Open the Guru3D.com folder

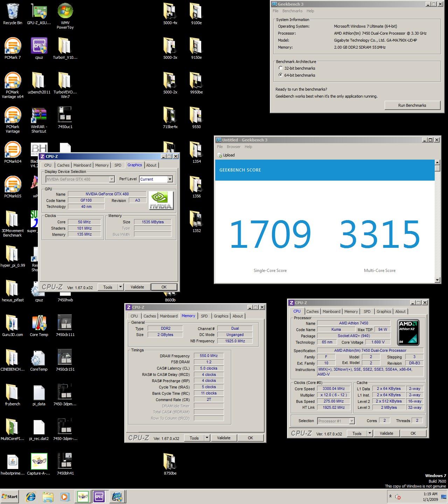pos(13,325)
